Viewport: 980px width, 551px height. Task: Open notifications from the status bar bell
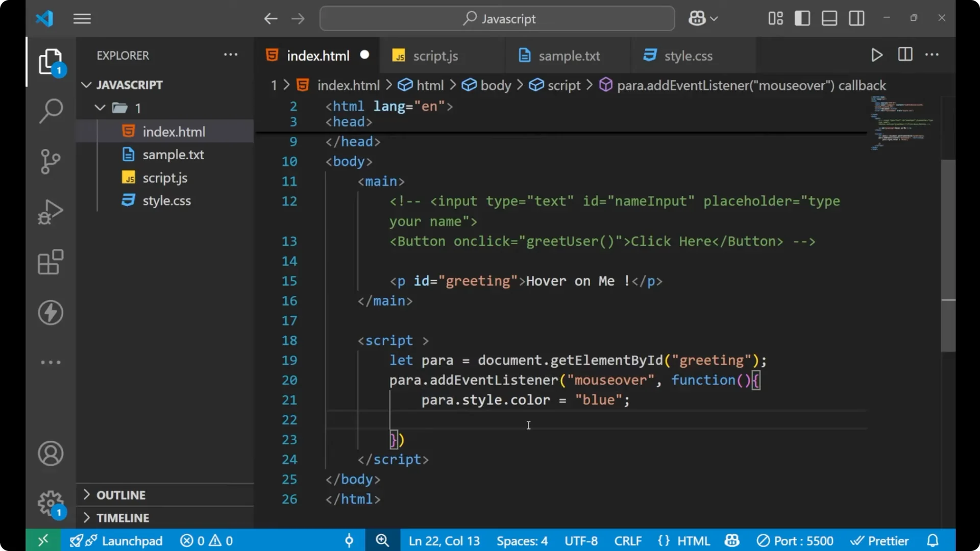(x=933, y=540)
